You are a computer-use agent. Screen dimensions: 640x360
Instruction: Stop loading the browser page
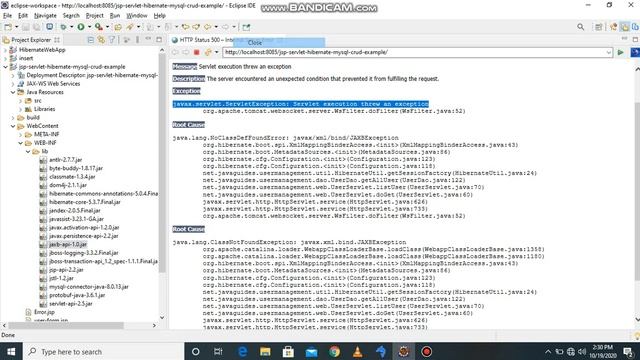[x=196, y=52]
